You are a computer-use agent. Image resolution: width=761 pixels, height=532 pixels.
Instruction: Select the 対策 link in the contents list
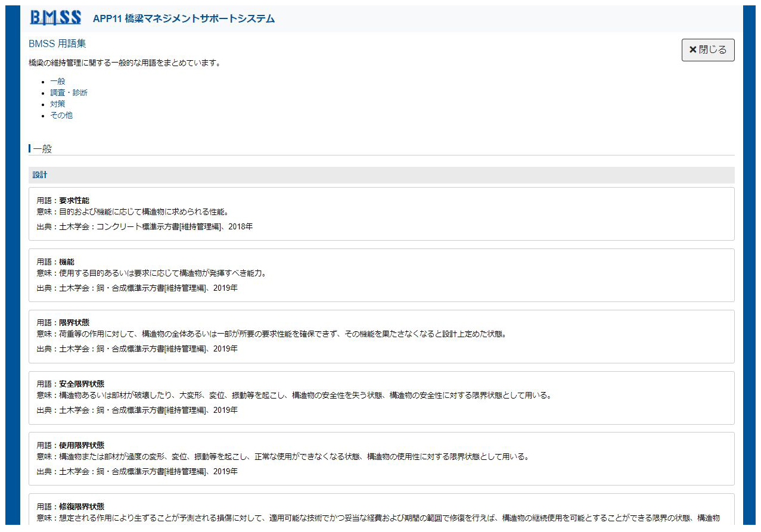[58, 104]
